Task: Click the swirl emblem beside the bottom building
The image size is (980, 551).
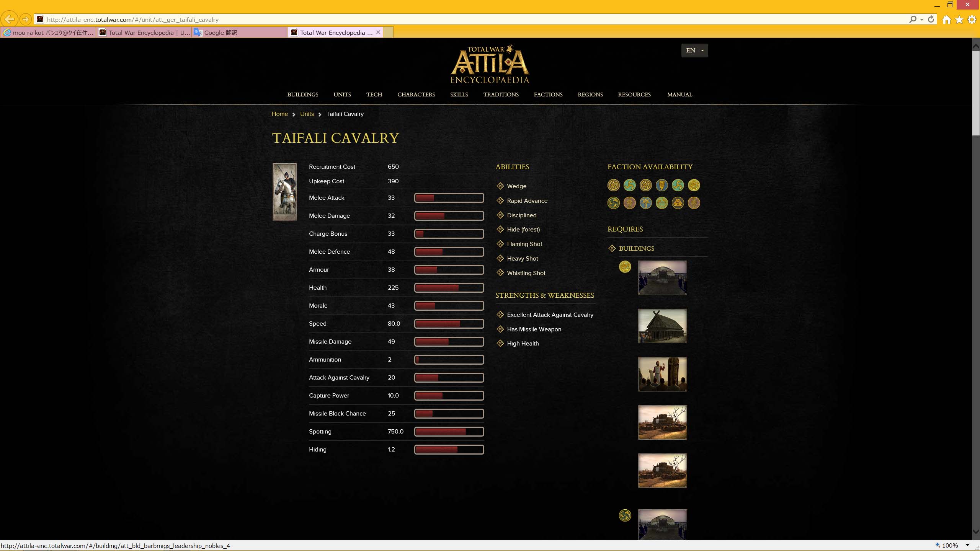Action: point(625,515)
